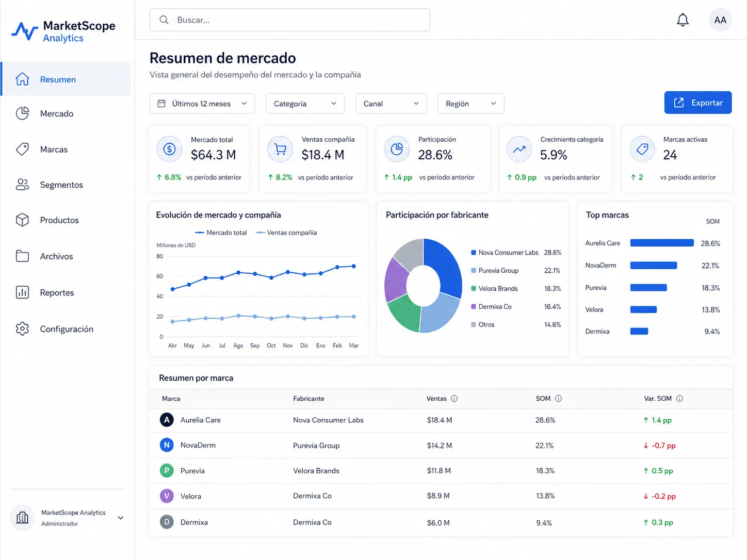Click Aurelia Care bar in Top marcas

662,243
